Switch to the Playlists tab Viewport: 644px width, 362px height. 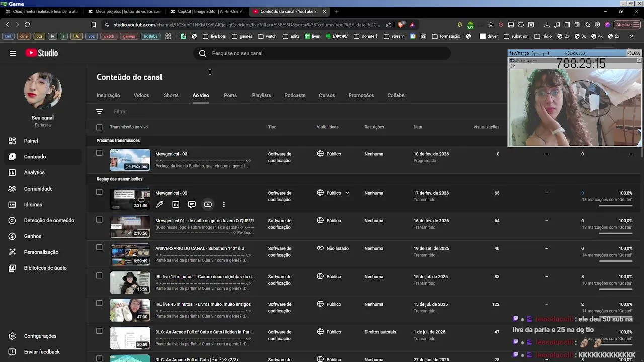261,95
